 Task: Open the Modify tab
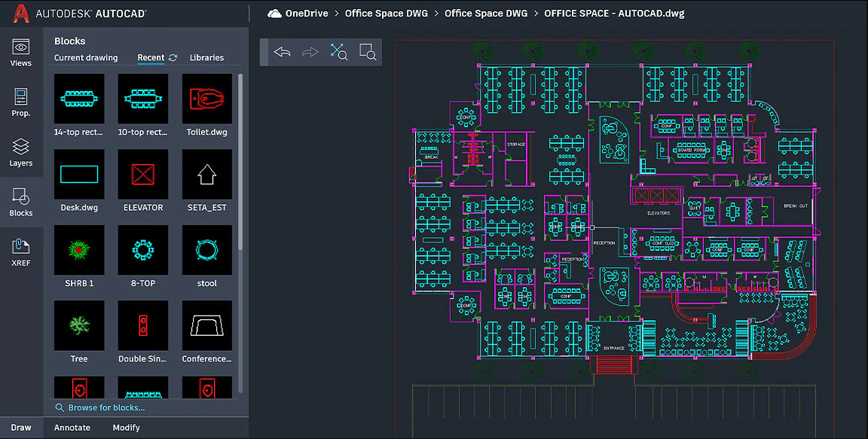(127, 428)
